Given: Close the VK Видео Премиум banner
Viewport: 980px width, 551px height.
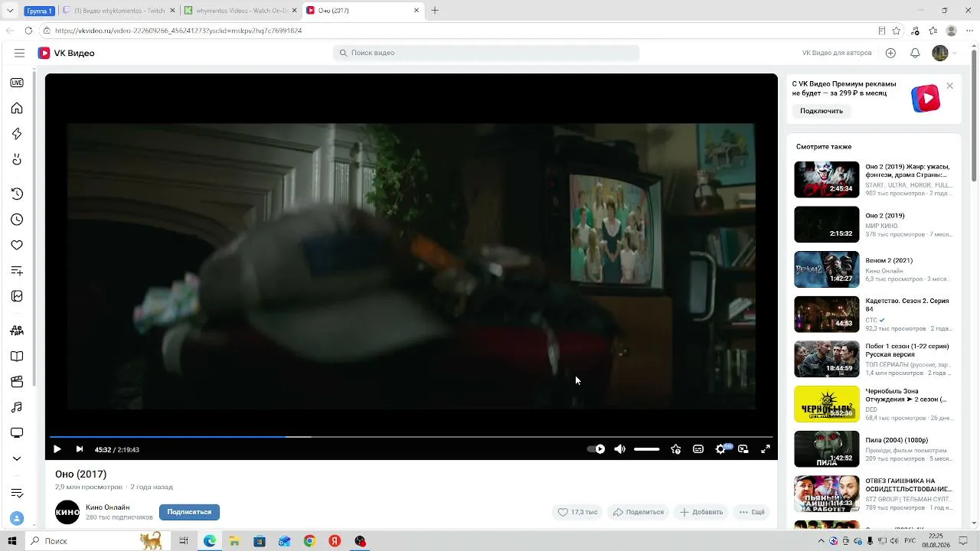Looking at the screenshot, I should point(950,86).
